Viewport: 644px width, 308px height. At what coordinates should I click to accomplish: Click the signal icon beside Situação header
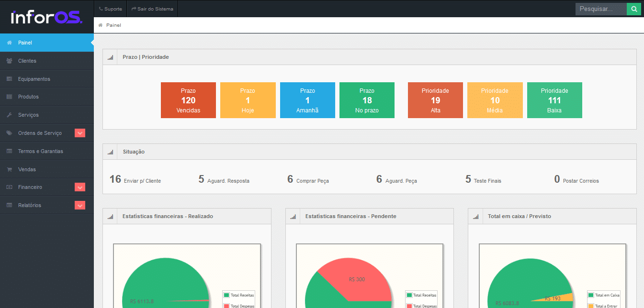click(111, 152)
